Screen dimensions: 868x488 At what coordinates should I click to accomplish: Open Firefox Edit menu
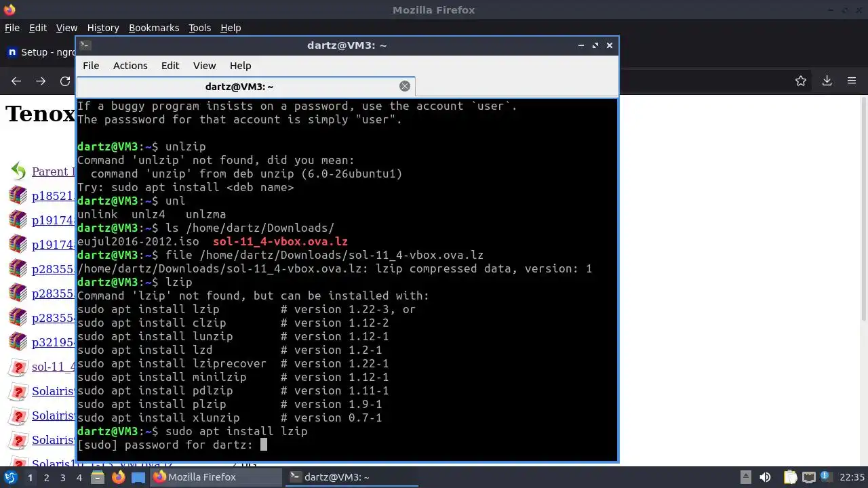coord(38,28)
